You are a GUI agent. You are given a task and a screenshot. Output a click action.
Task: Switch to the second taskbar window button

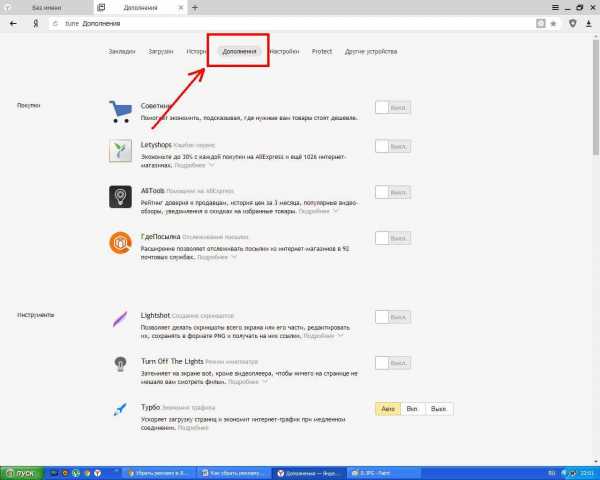click(234, 473)
